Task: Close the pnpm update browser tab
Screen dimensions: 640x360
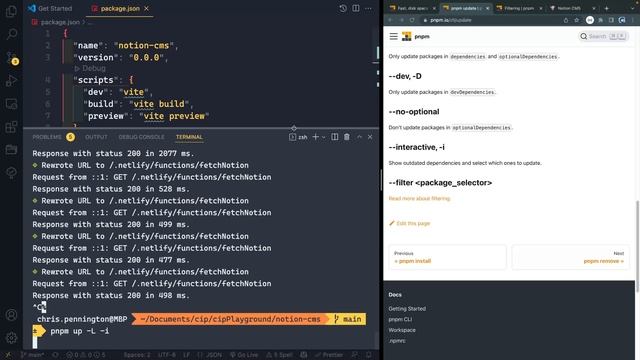Action: point(487,8)
